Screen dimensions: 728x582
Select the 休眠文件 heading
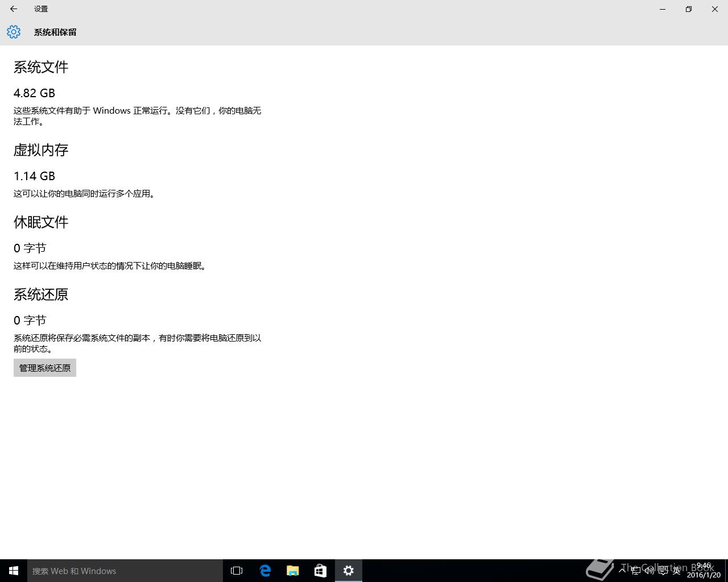coord(41,222)
